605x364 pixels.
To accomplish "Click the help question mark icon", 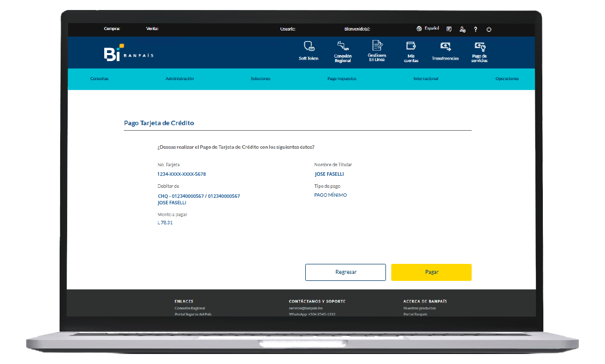I will point(475,29).
